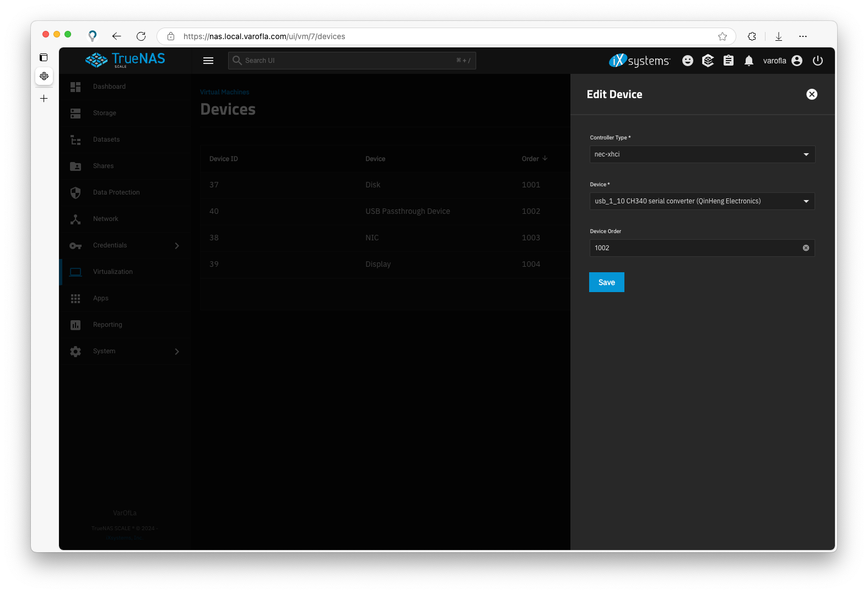Viewport: 868px width, 593px height.
Task: Open Shares in sidebar
Action: 125,166
